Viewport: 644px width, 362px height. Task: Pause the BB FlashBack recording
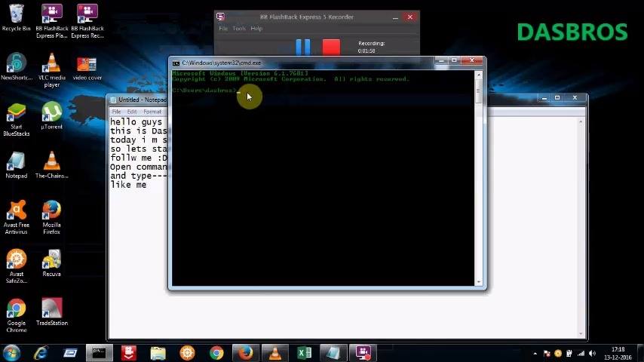click(303, 47)
